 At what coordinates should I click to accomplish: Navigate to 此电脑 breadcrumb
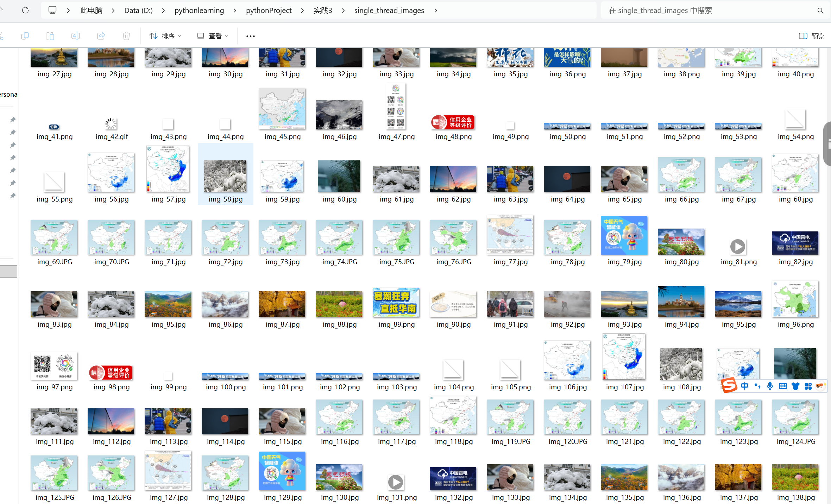tap(91, 11)
